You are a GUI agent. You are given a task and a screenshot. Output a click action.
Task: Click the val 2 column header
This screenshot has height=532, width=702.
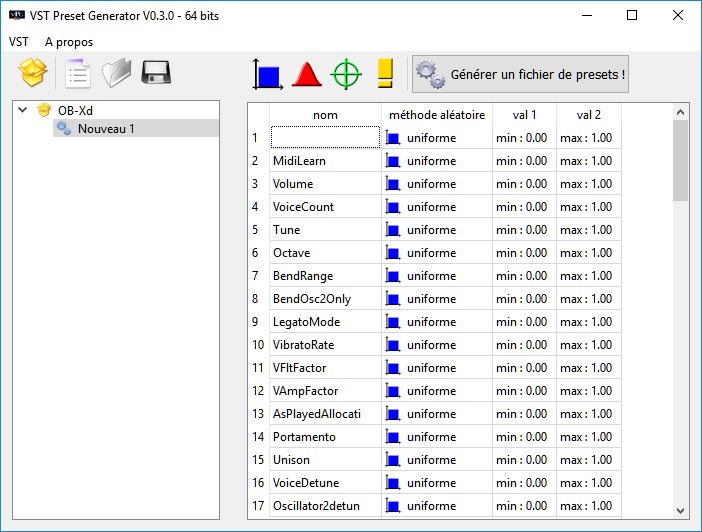[x=589, y=115]
